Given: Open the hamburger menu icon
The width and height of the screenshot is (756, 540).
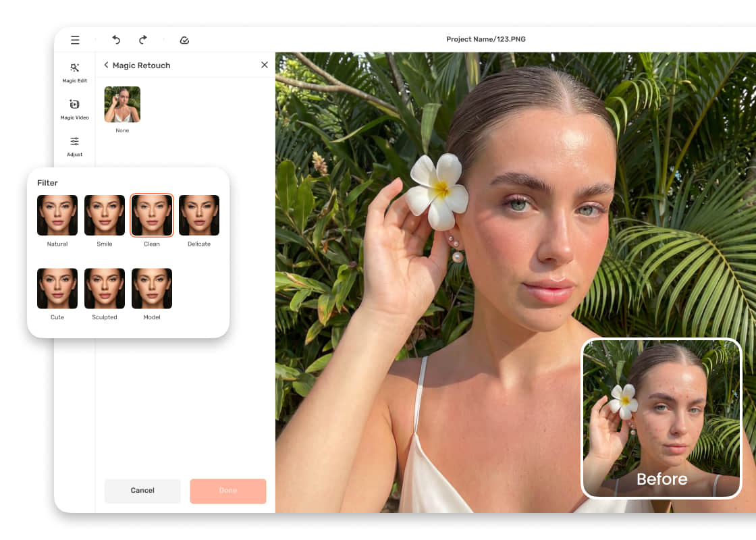Looking at the screenshot, I should [75, 40].
